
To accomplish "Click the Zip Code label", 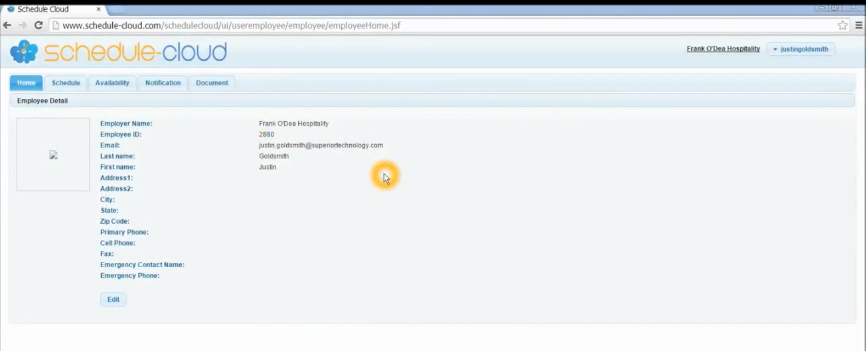I will 115,221.
